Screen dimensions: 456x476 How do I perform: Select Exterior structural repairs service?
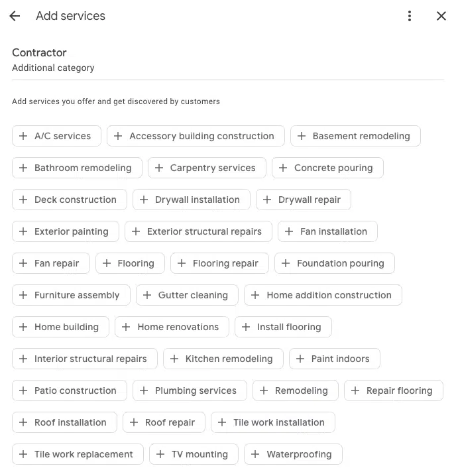coord(199,231)
